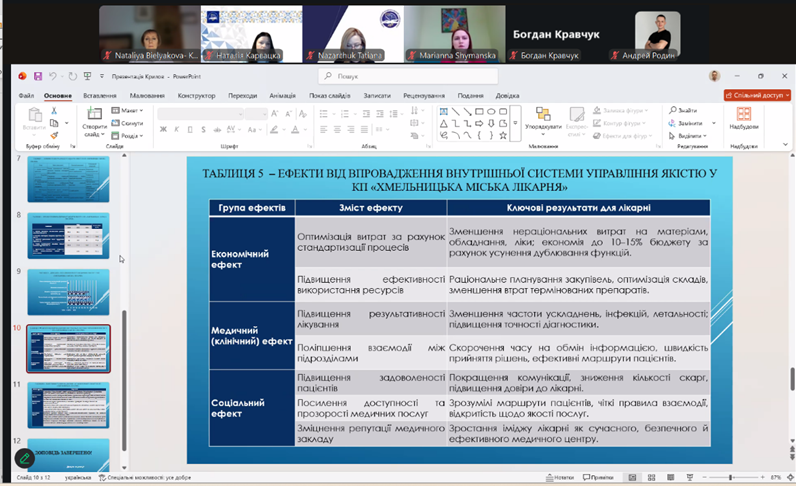Click the user account profile picture

point(714,76)
